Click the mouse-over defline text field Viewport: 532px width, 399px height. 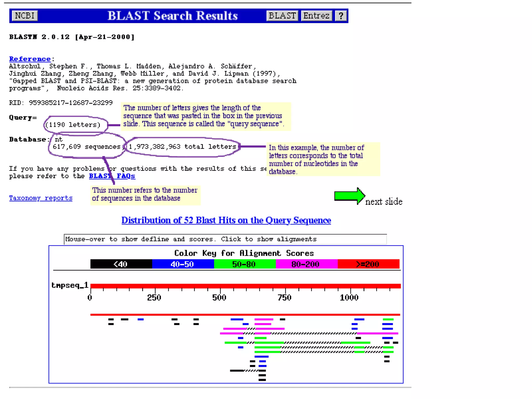coord(225,239)
